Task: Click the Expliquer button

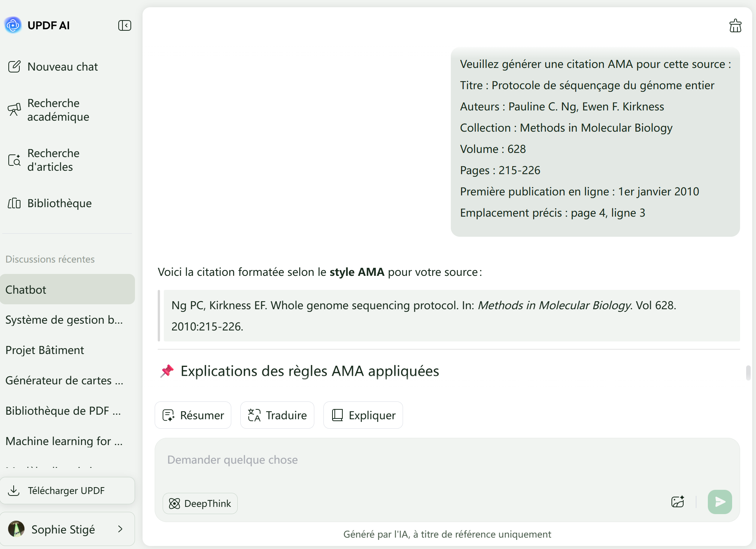Action: 363,415
